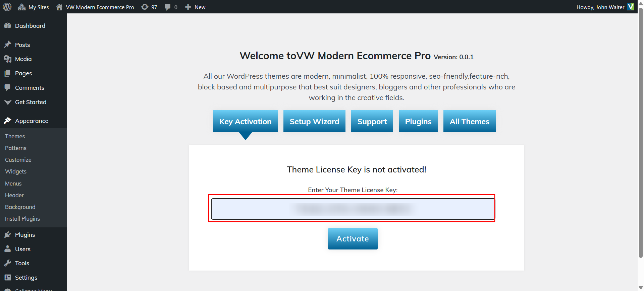The width and height of the screenshot is (644, 291).
Task: Click the Users person icon
Action: pos(8,249)
